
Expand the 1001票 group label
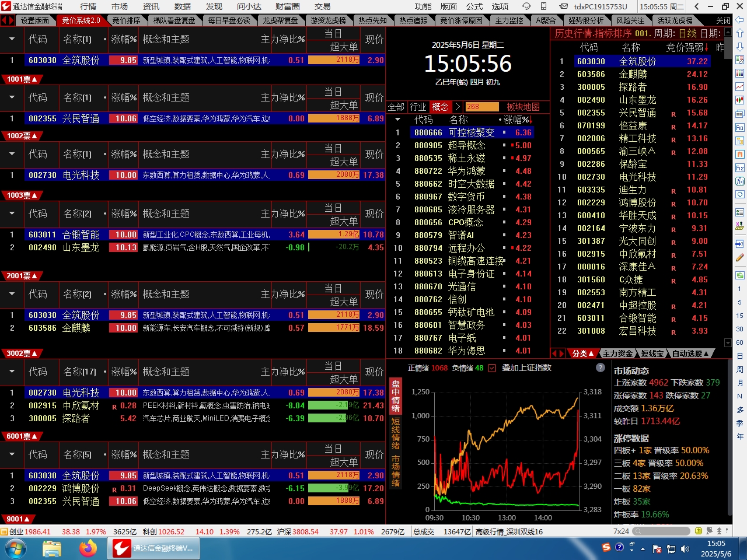[22, 79]
